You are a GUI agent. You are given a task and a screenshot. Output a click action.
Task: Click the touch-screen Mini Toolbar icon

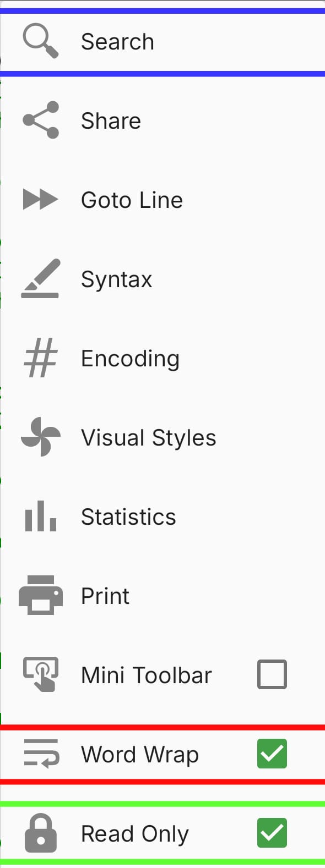coord(40,674)
